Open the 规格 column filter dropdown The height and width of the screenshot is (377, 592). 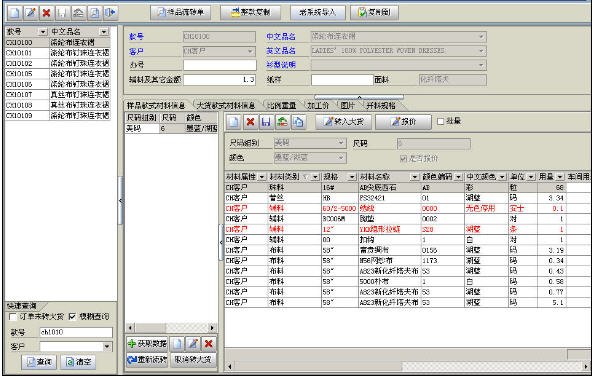(352, 177)
